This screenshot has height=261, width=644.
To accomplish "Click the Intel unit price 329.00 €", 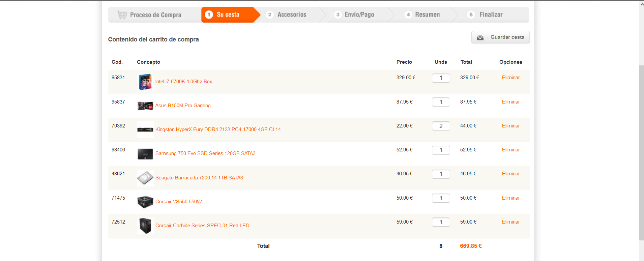I will 406,78.
